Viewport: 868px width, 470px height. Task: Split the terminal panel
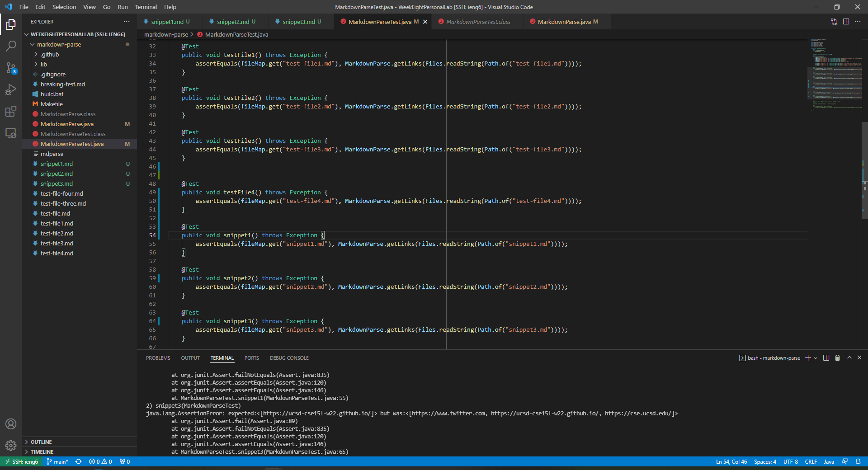coord(826,358)
